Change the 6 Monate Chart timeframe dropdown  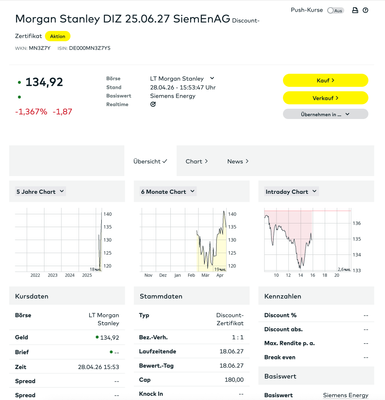click(168, 192)
